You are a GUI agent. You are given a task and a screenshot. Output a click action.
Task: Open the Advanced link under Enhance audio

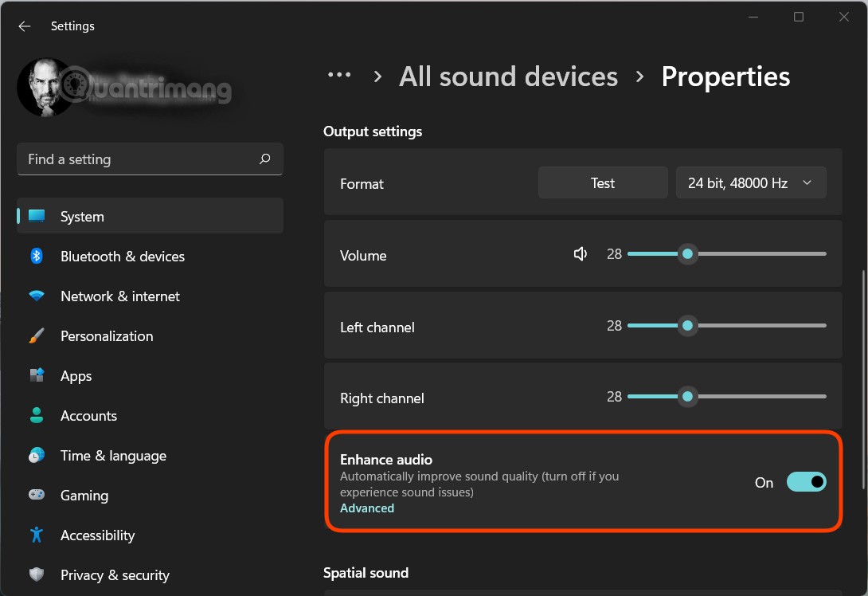click(367, 508)
